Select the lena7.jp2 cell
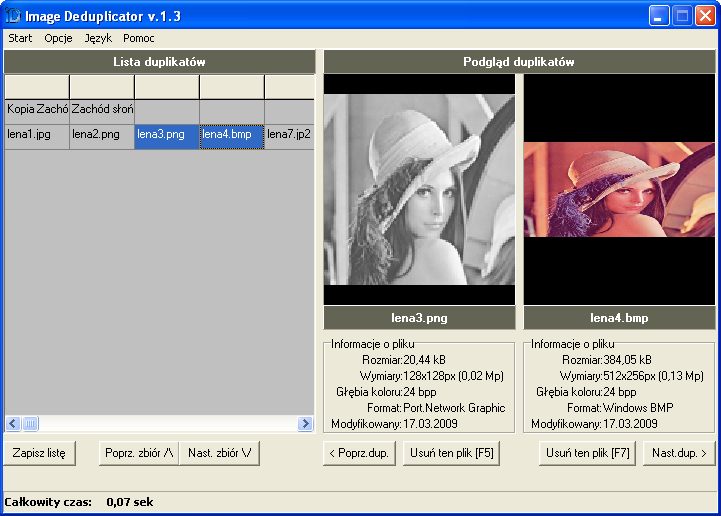This screenshot has height=516, width=721. point(290,136)
